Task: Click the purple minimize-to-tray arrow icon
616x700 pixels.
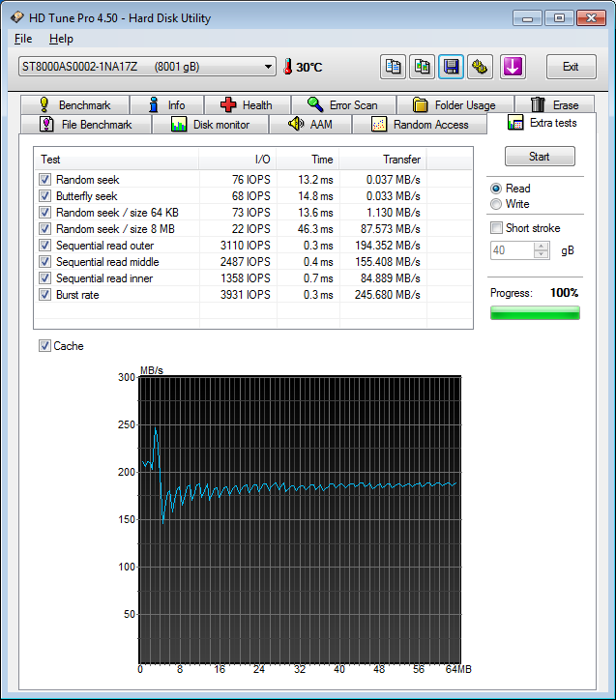Action: [x=513, y=67]
